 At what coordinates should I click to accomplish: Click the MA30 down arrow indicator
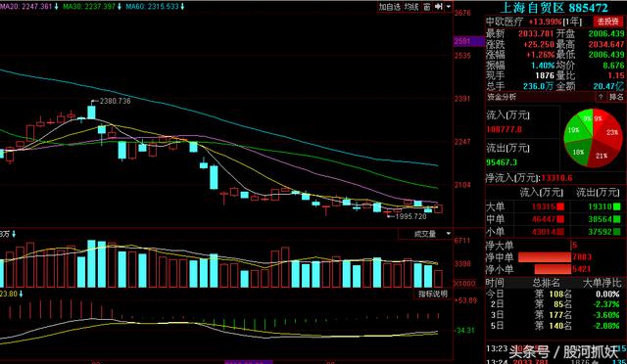click(x=120, y=7)
